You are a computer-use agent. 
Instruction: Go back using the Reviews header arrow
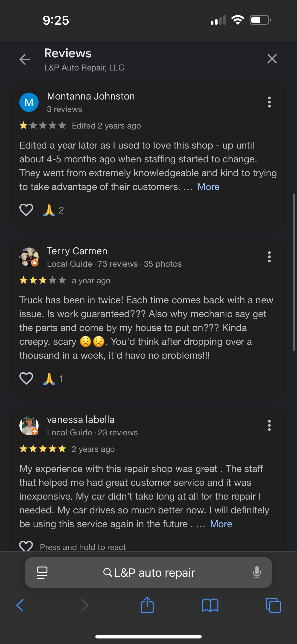25,59
